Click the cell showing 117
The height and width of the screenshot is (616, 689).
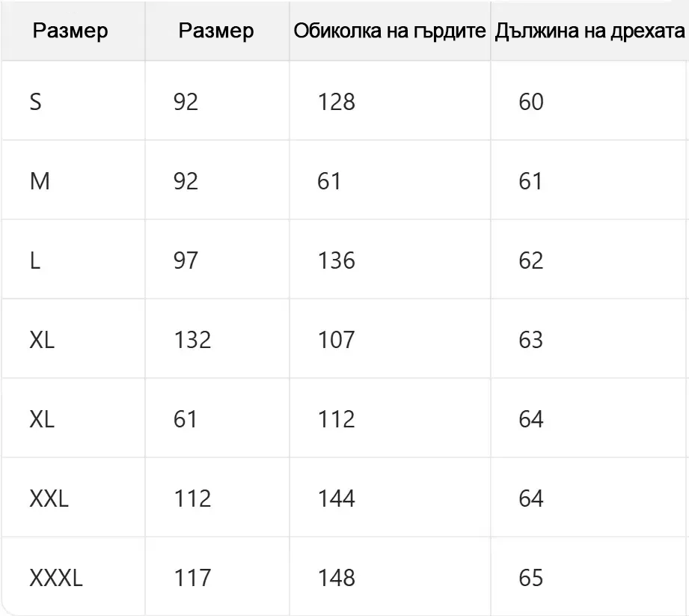[192, 578]
